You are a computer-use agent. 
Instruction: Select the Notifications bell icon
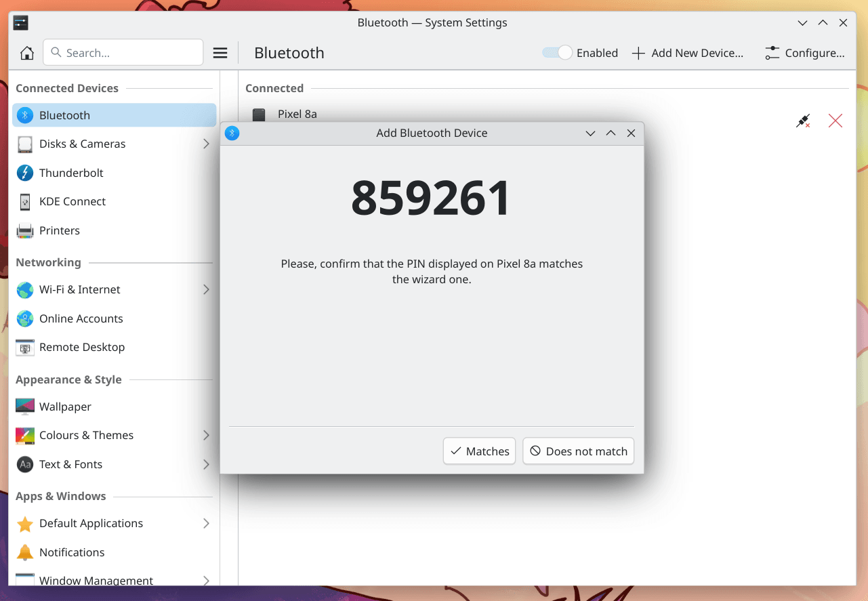26,552
